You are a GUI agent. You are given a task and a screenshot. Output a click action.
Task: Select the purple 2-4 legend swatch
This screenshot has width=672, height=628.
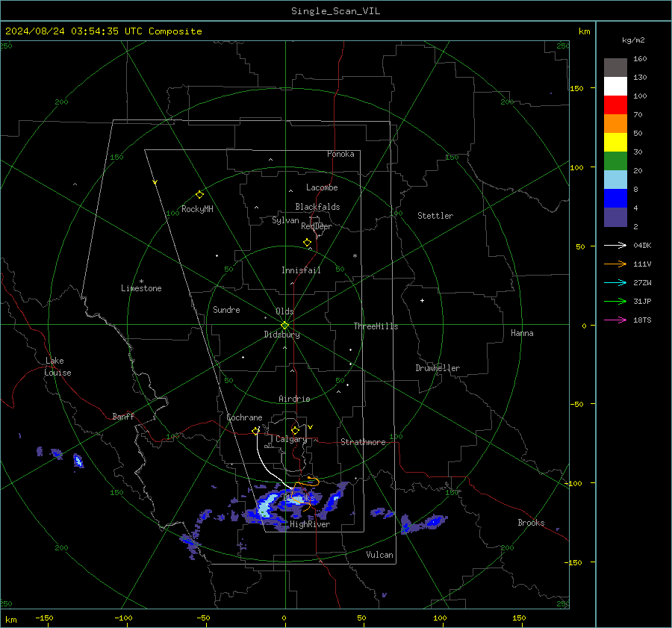(x=615, y=217)
